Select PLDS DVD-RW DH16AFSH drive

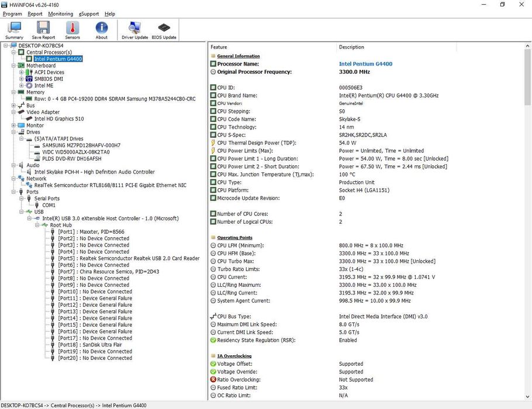tap(71, 158)
